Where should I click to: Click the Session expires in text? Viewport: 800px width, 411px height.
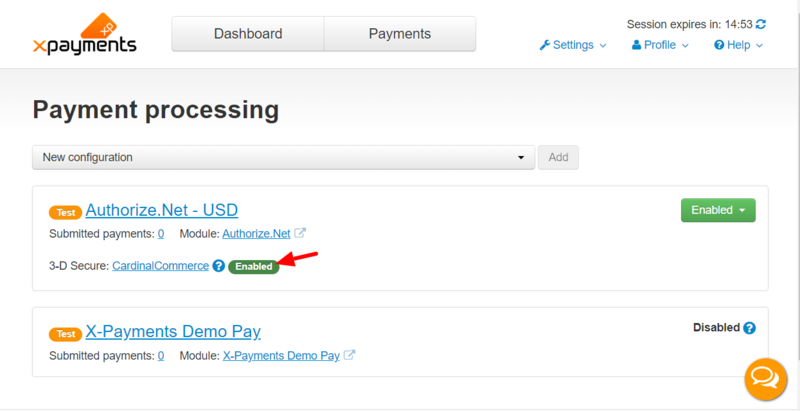pos(689,24)
